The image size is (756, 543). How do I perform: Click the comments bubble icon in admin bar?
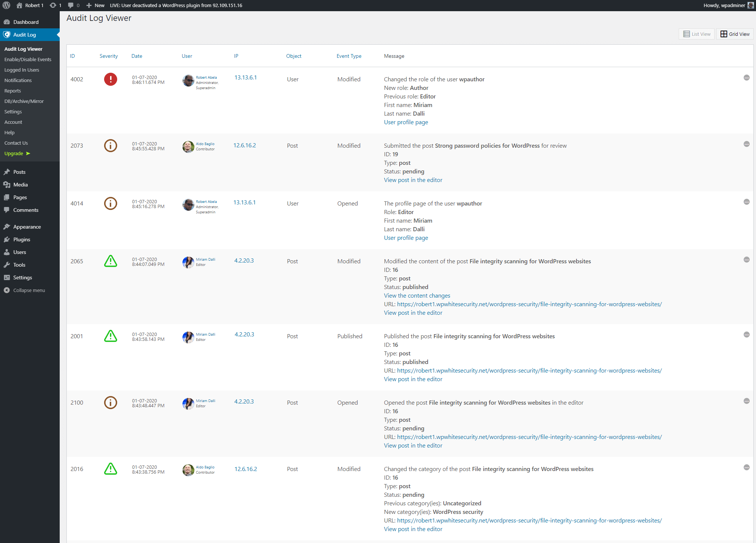point(71,5)
